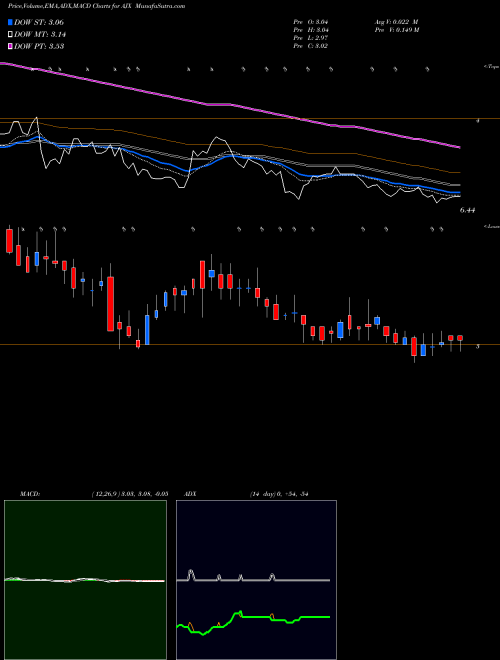This screenshot has height=660, width=500.
Task: Select the 'DOW PT: 3.53' legend label
Action: [x=39, y=47]
